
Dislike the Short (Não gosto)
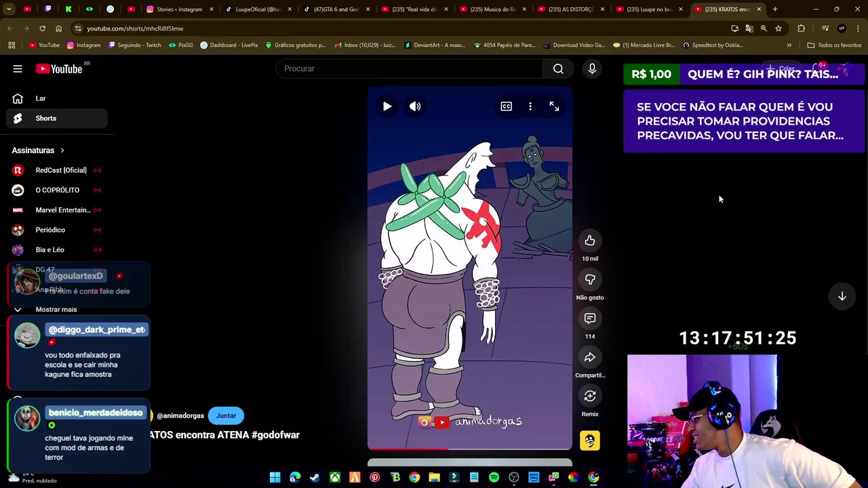click(x=590, y=279)
